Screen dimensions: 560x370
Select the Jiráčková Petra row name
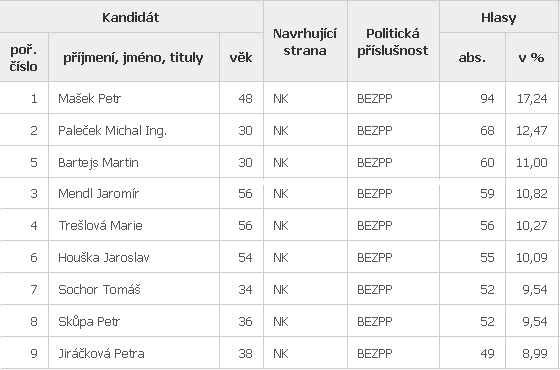coord(101,354)
